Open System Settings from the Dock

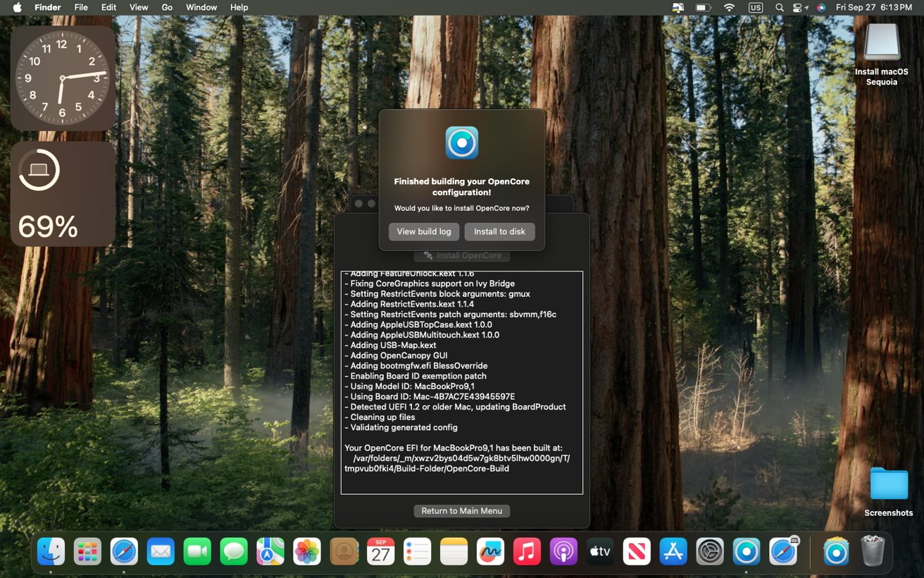coord(710,551)
